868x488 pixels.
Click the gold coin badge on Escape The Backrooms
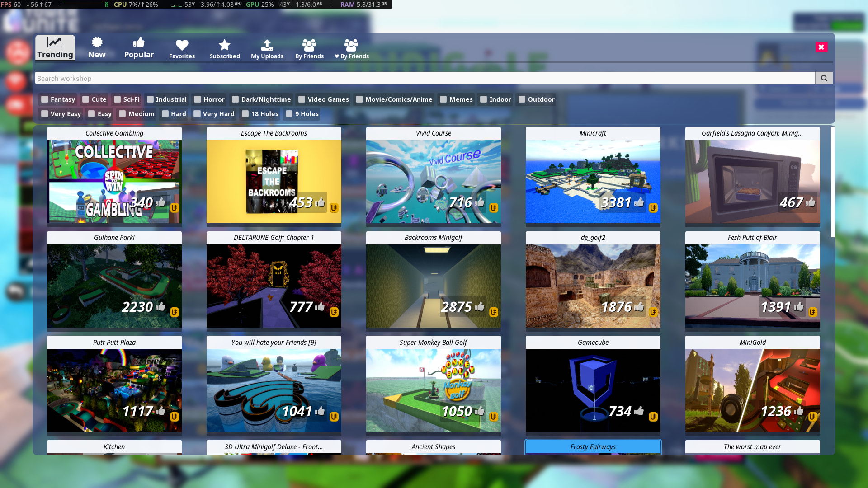click(334, 208)
